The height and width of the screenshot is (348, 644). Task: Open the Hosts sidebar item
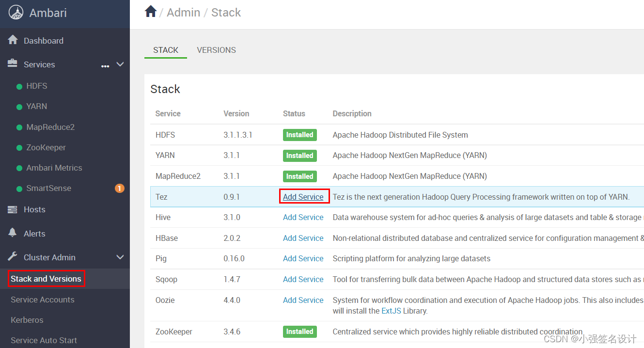[x=34, y=209]
